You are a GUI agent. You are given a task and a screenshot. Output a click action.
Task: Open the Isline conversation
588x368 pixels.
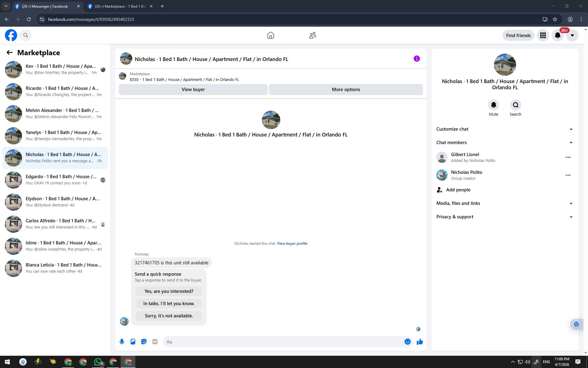pyautogui.click(x=55, y=246)
